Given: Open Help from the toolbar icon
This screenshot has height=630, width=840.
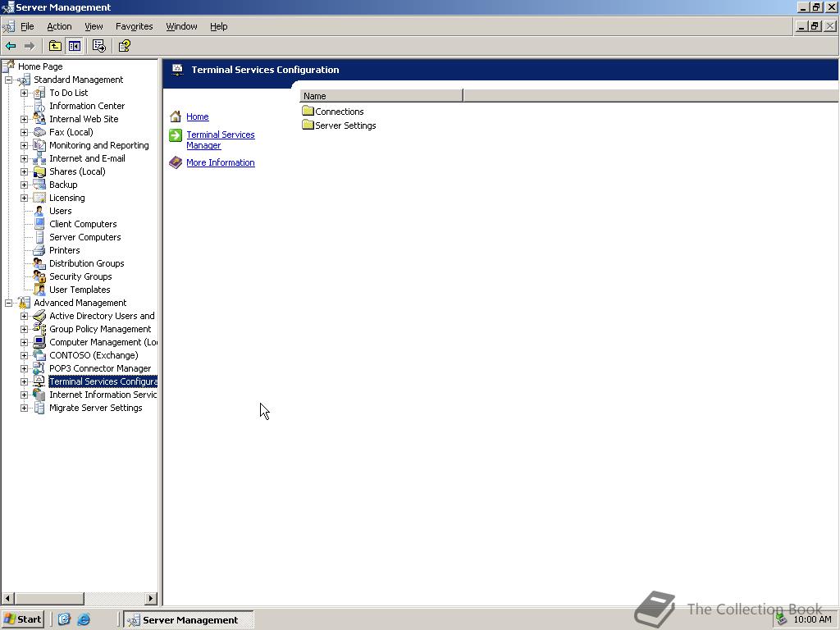Looking at the screenshot, I should click(x=125, y=46).
